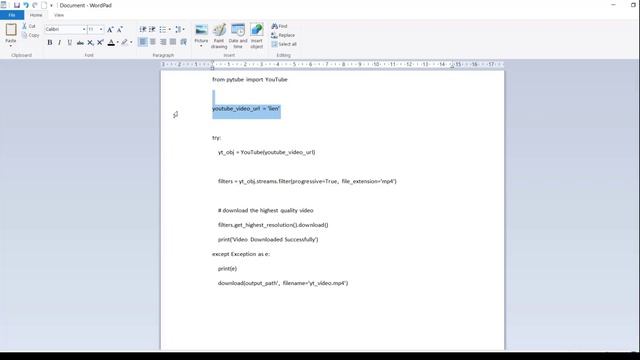The height and width of the screenshot is (360, 640).
Task: Increase paragraph indent
Action: (x=152, y=29)
